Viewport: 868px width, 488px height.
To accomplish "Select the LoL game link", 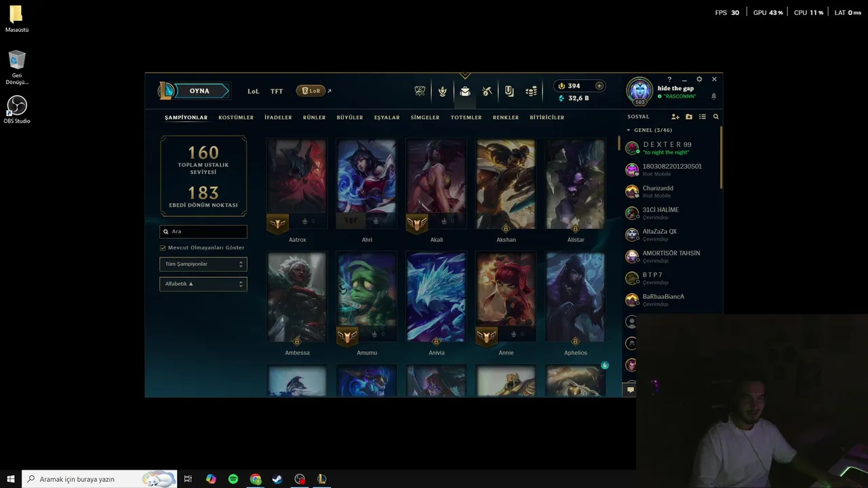I will 253,91.
